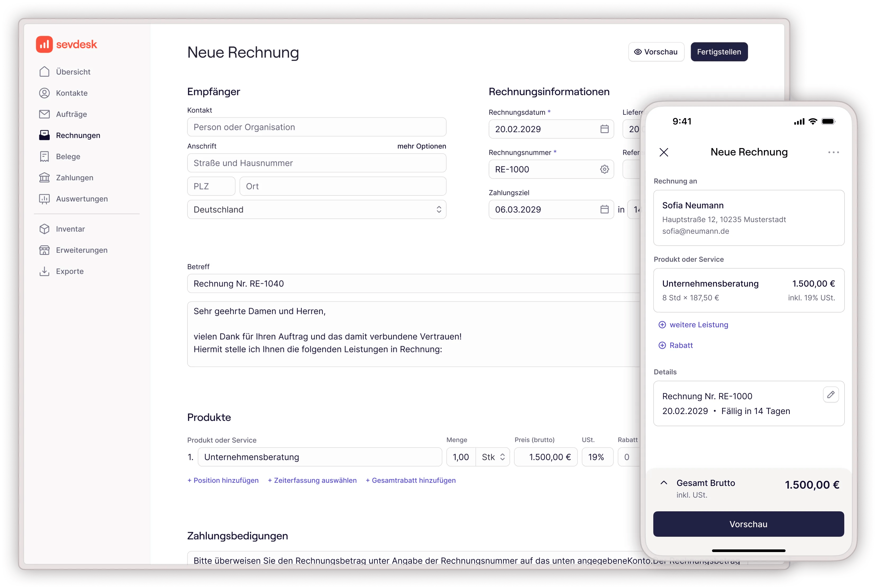The image size is (876, 588).
Task: Click the Auswertungen chart icon
Action: [45, 199]
